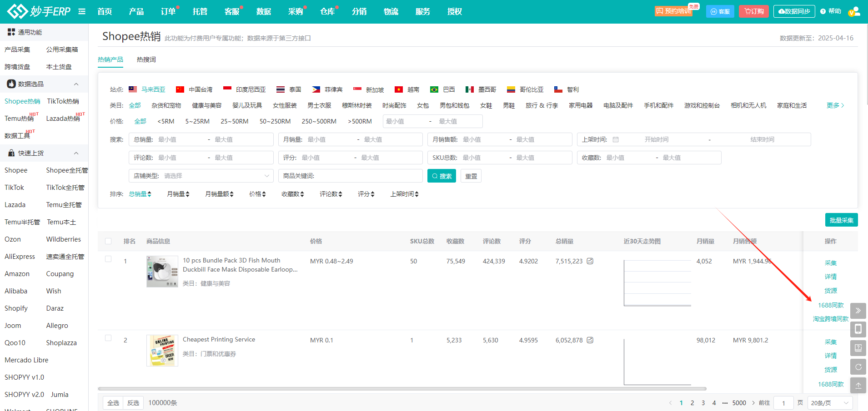Click the 重置 reset button
This screenshot has height=411, width=868.
tap(471, 176)
